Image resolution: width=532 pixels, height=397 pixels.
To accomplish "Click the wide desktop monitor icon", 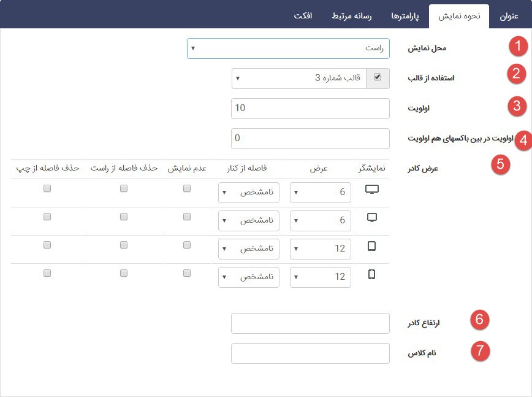I will pyautogui.click(x=371, y=190).
